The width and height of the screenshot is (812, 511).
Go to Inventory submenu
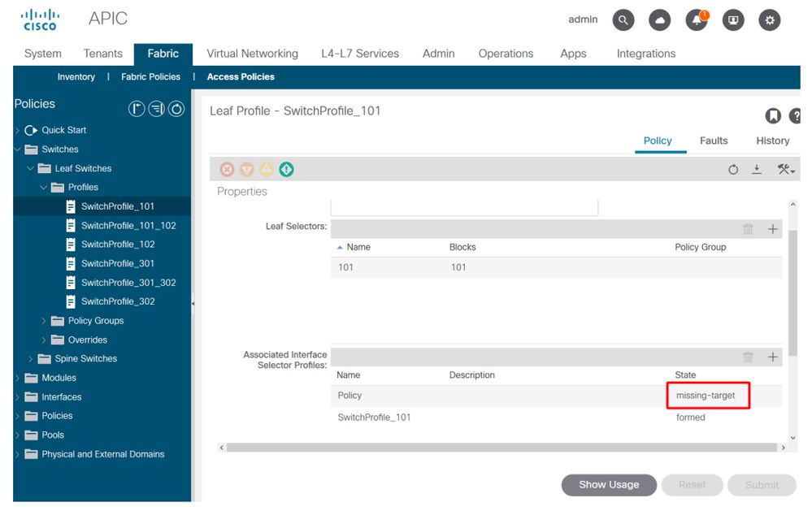[x=76, y=76]
